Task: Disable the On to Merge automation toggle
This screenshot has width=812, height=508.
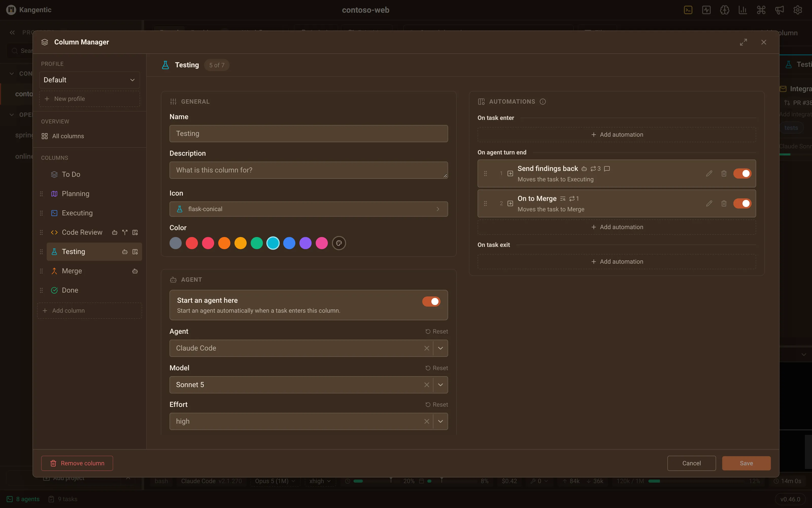Action: 742,203
